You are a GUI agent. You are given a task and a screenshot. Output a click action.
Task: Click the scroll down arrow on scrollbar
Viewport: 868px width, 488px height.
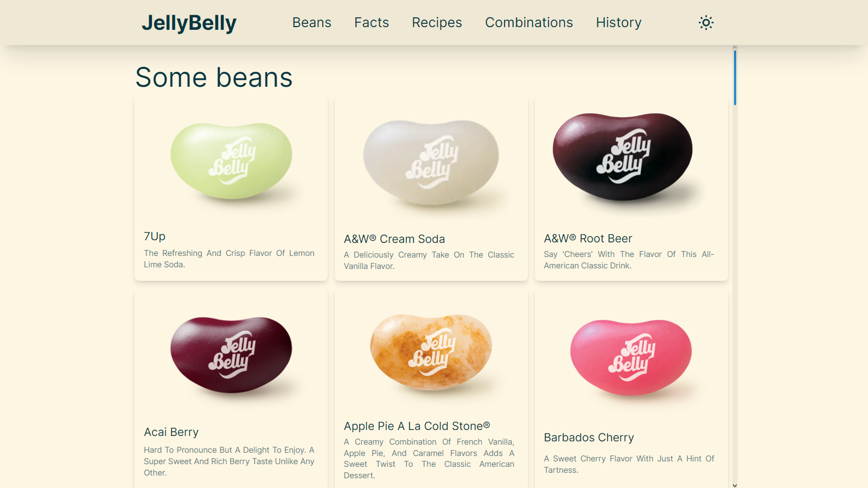point(735,485)
